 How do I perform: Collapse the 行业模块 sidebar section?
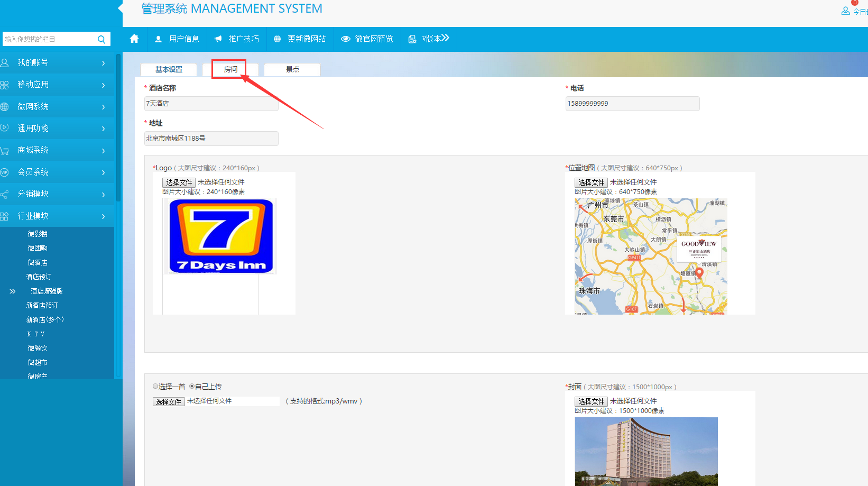click(x=57, y=216)
